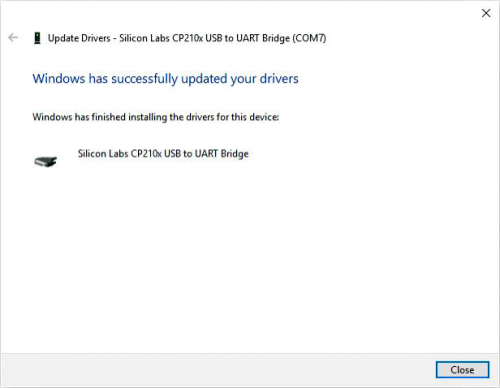Image resolution: width=500 pixels, height=388 pixels.
Task: Click the 'Update Drivers - Silicon Labs' title text
Action: click(187, 38)
